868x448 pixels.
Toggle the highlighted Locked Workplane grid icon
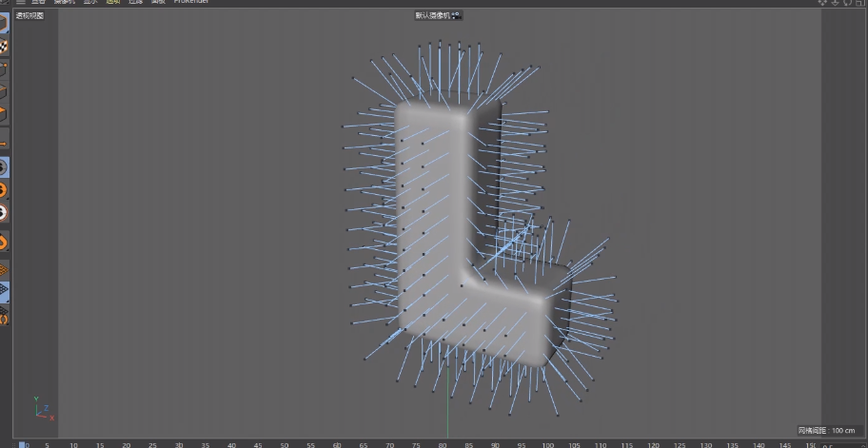pos(4,292)
